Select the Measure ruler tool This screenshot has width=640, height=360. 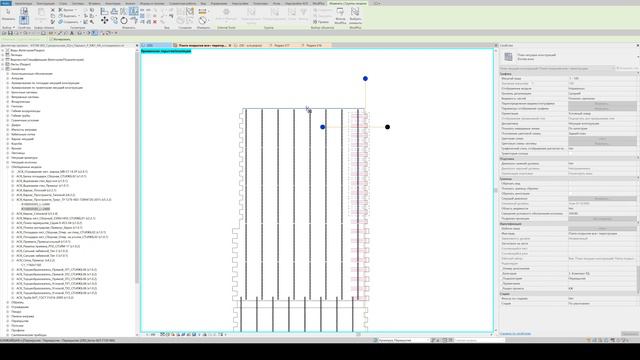(202, 11)
